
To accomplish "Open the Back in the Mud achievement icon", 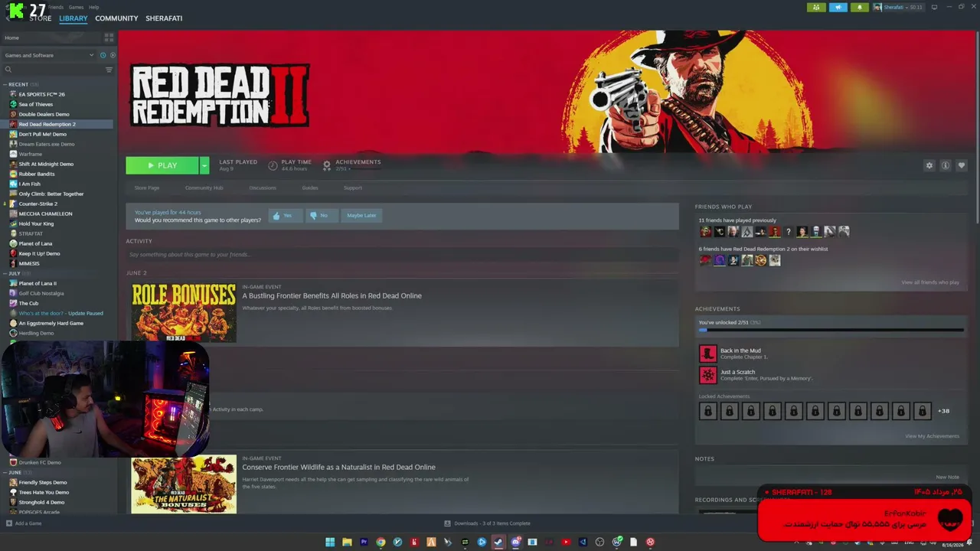I will pyautogui.click(x=707, y=354).
